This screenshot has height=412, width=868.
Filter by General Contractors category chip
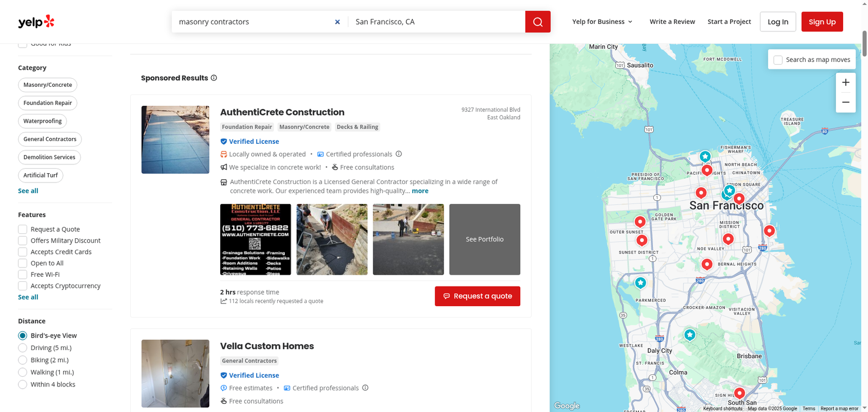pos(50,139)
